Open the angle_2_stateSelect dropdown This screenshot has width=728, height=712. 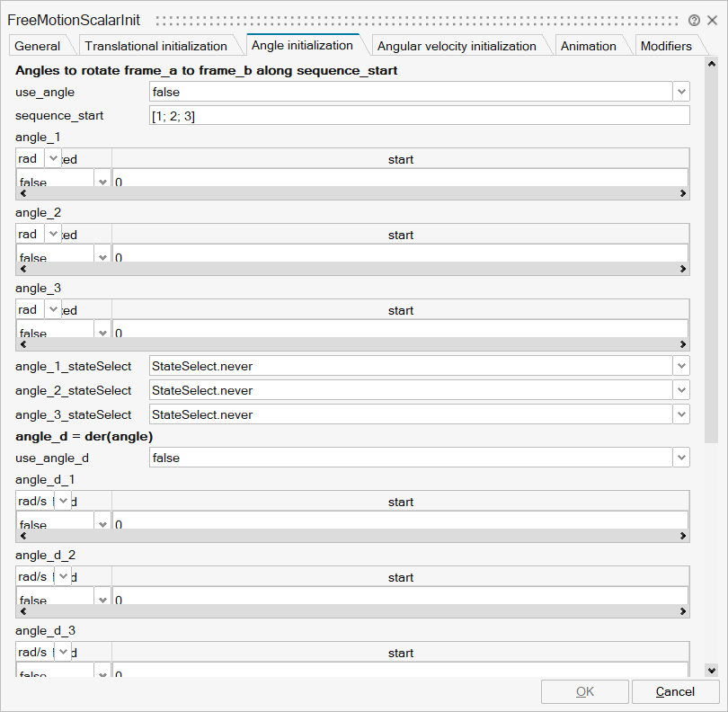[681, 390]
